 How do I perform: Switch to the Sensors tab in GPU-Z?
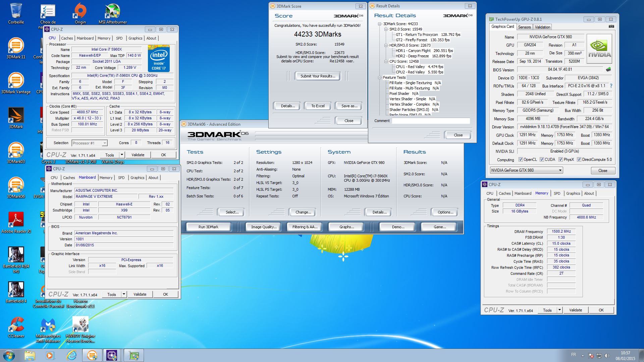point(524,27)
